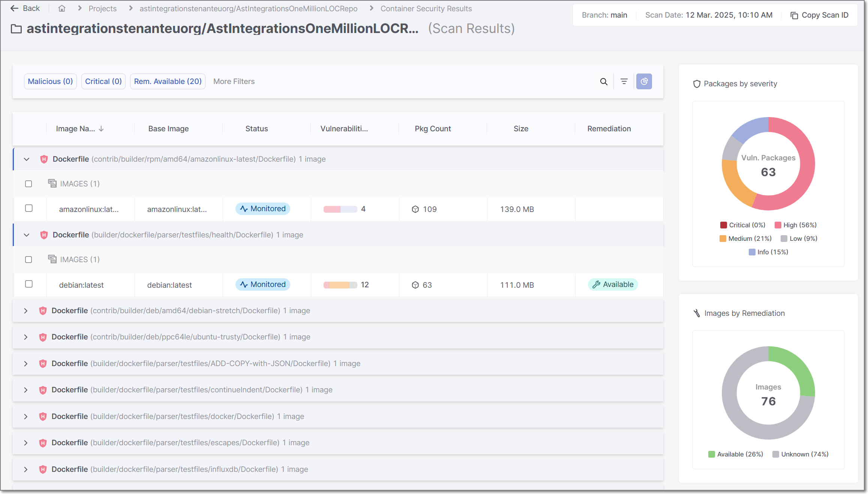Open the filter lines icon
Screen dimensions: 868x494
click(x=624, y=81)
